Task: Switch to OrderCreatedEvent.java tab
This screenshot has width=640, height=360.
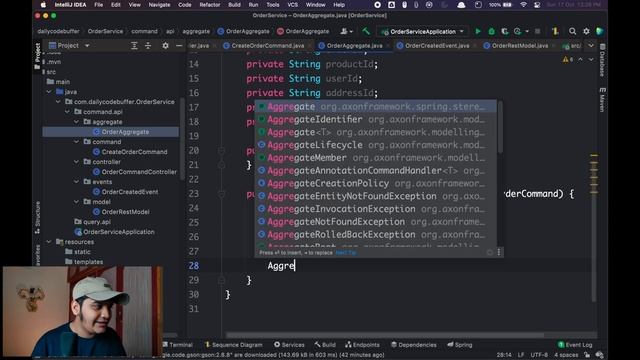Action: coord(437,46)
